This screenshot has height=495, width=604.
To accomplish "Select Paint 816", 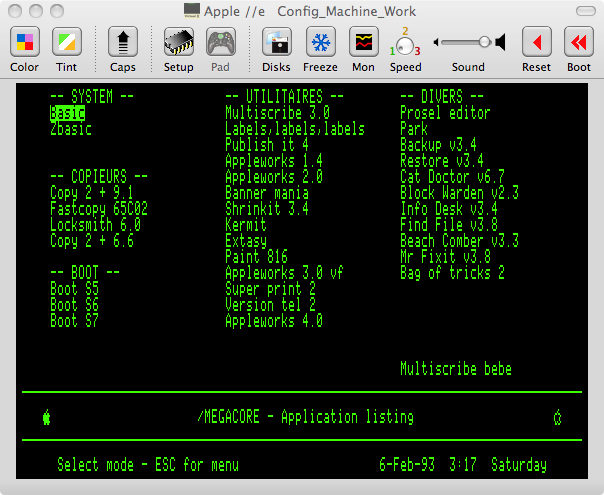I will point(257,257).
